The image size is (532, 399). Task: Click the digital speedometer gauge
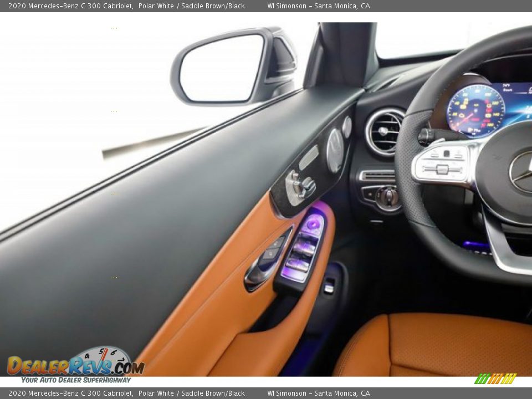point(475,110)
